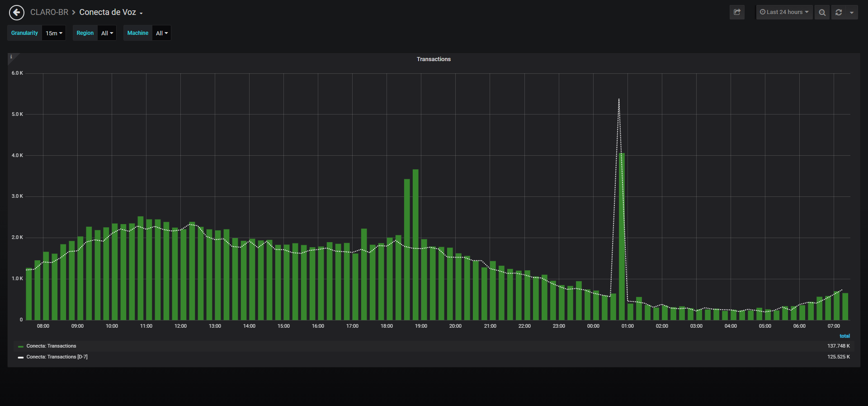This screenshot has height=406, width=868.
Task: Refresh the dashboard with the refresh icon
Action: coord(839,12)
